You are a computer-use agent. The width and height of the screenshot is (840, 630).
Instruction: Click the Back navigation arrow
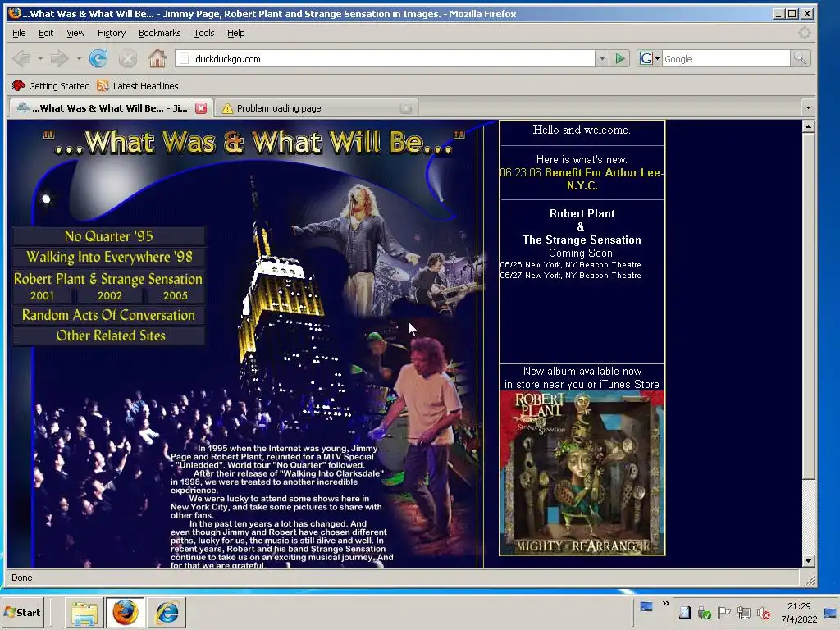pos(21,58)
